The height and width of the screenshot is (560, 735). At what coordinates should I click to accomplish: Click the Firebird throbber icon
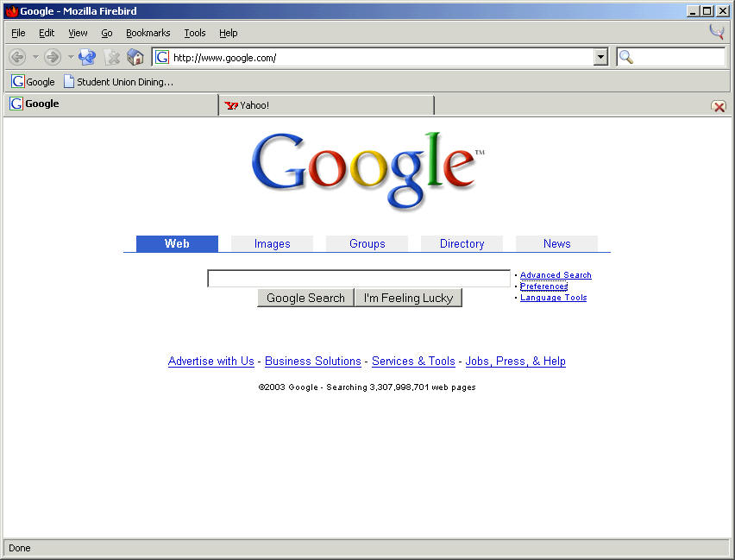(x=717, y=32)
